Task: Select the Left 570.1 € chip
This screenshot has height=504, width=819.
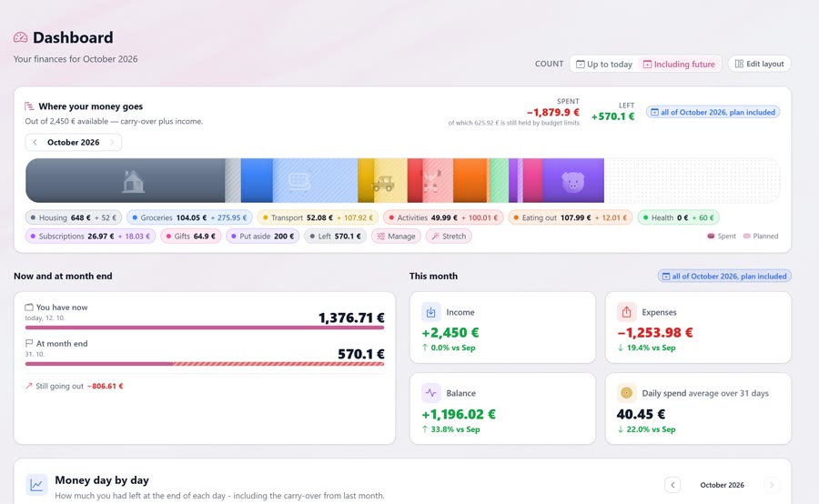Action: coord(335,236)
